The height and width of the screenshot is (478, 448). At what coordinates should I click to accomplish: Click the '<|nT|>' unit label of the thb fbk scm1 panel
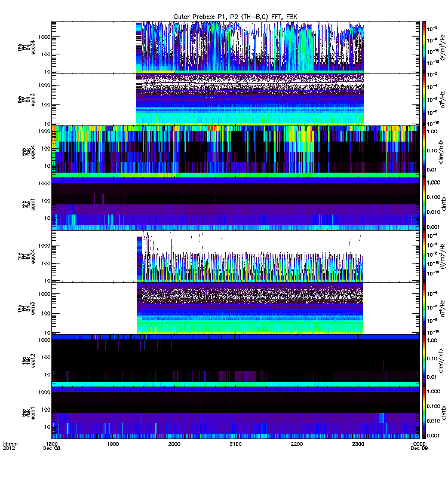click(x=444, y=204)
